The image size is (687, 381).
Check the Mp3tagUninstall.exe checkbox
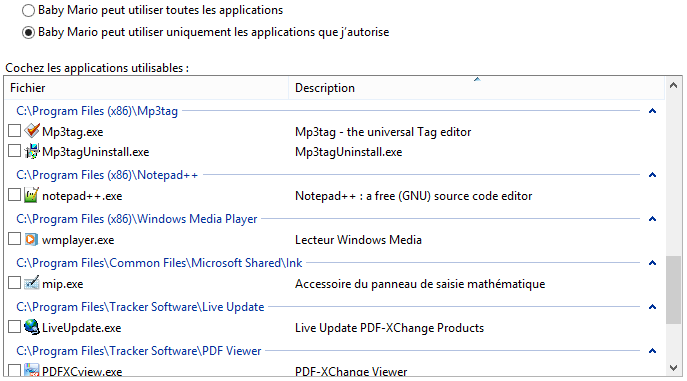(14, 151)
